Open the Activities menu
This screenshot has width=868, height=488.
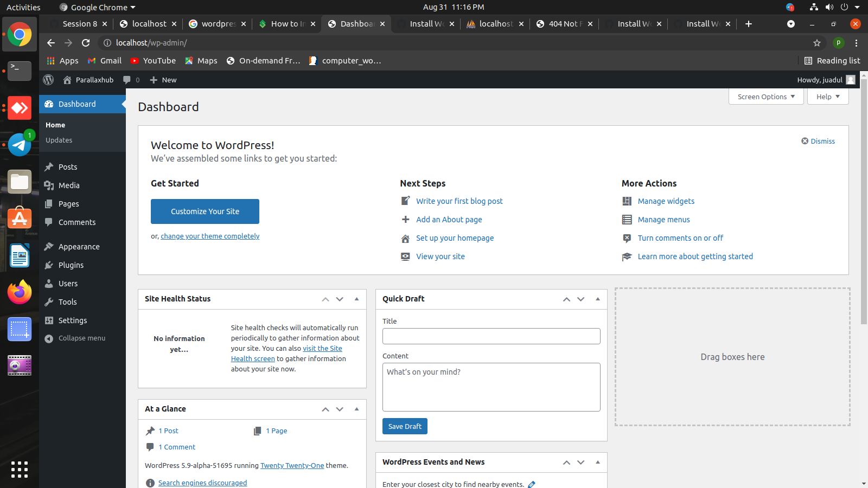point(23,7)
